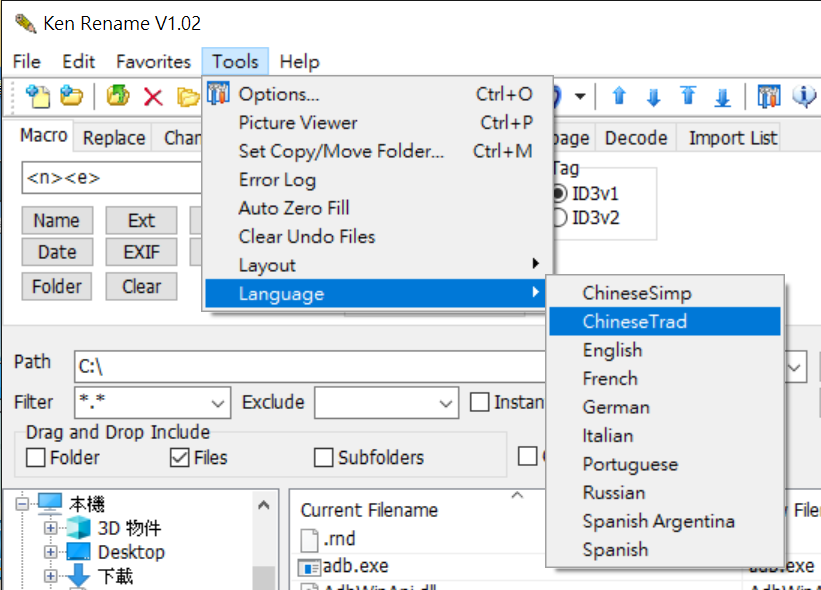Choose Russian from Language submenu
This screenshot has height=590, width=821.
[x=664, y=493]
